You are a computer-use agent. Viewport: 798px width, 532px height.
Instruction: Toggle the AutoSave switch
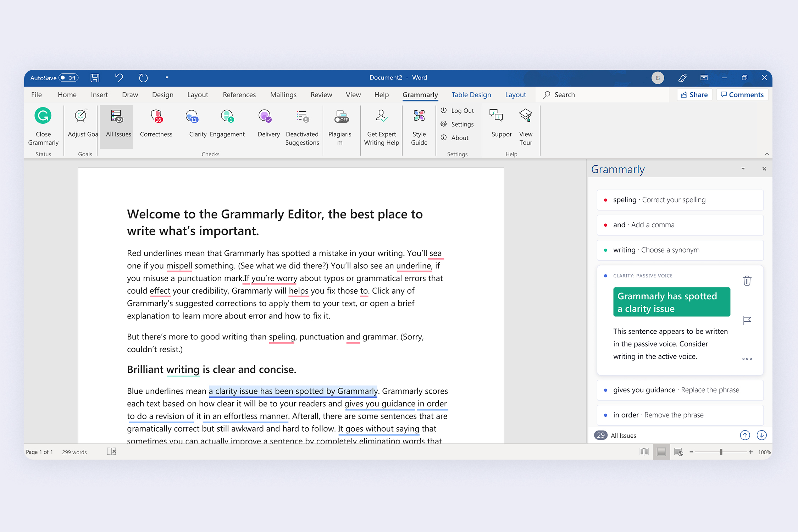coord(69,78)
